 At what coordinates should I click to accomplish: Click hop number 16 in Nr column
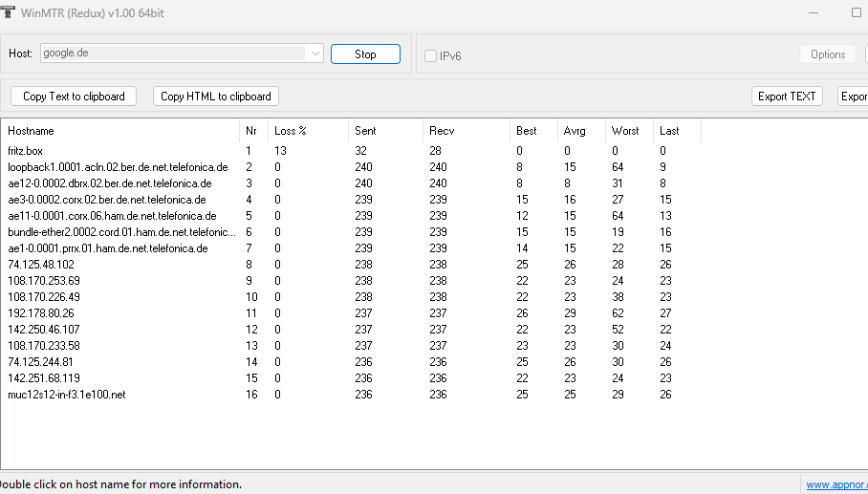point(251,395)
